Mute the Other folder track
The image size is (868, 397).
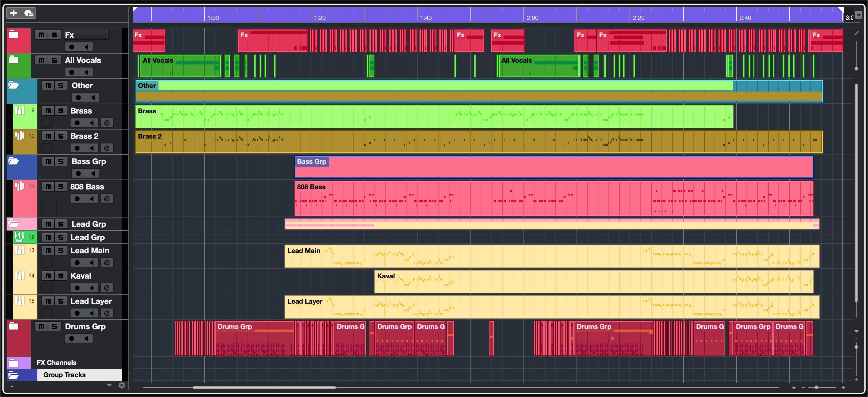pos(48,86)
